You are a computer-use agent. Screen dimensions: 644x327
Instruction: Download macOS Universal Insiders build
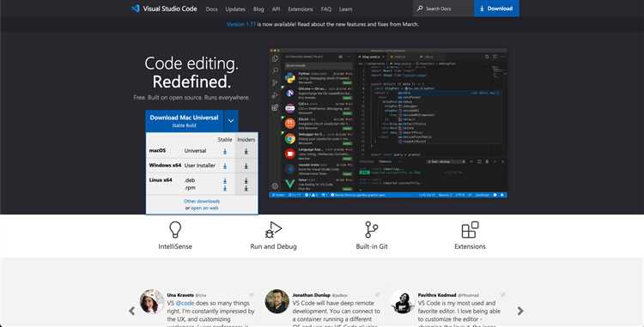tap(246, 151)
